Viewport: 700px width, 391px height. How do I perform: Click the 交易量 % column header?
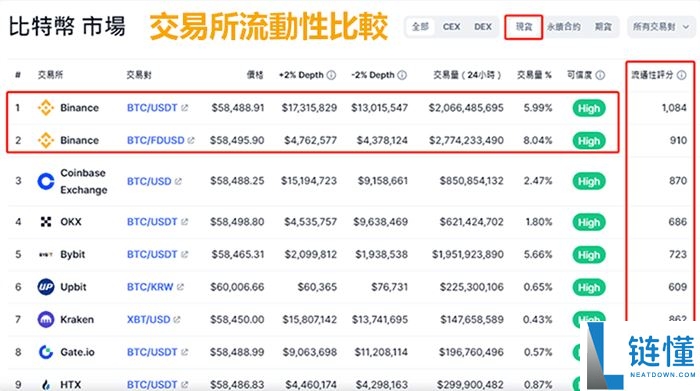[534, 75]
